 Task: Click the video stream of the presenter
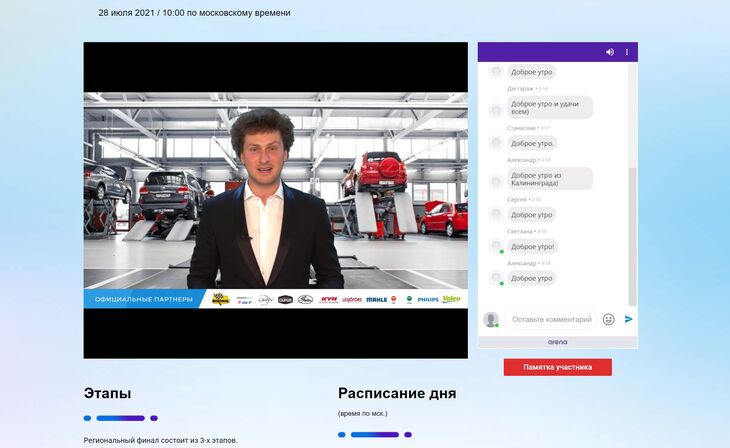(x=276, y=200)
